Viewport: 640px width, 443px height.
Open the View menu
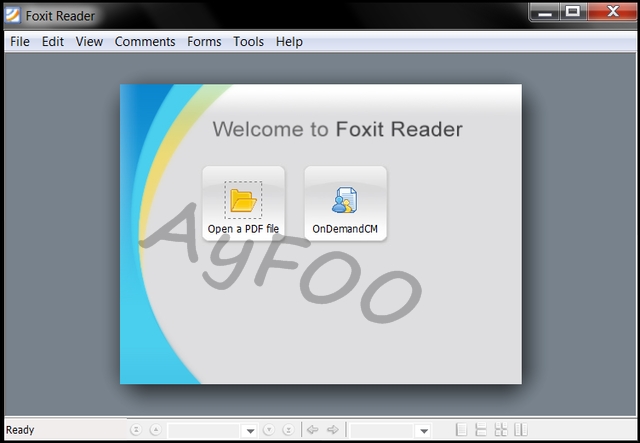pos(89,42)
